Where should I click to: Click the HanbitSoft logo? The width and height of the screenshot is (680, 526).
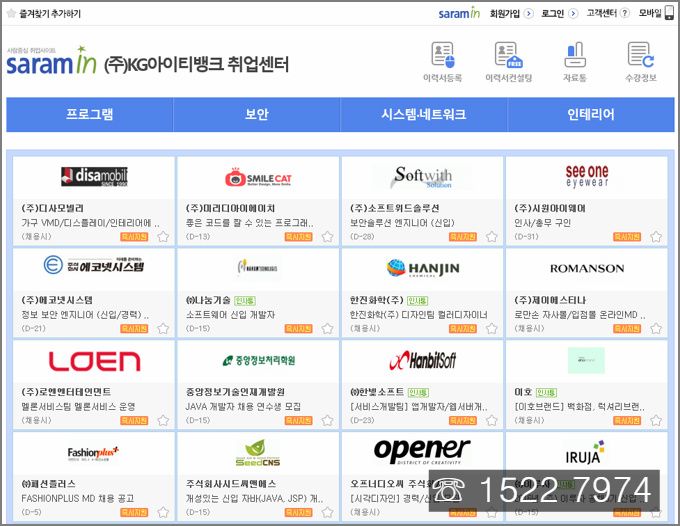(423, 360)
